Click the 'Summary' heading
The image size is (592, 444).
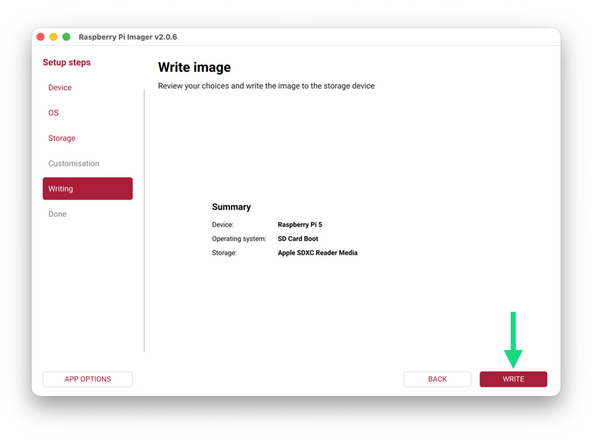(x=231, y=207)
